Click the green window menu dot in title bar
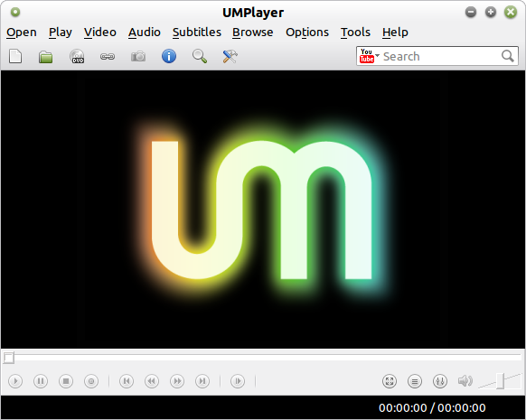 click(15, 13)
